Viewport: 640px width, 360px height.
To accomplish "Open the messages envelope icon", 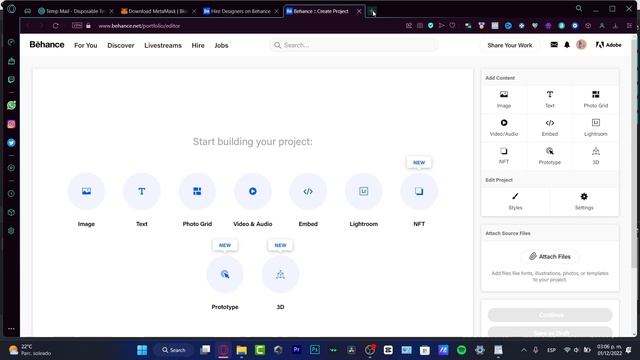I will (554, 45).
